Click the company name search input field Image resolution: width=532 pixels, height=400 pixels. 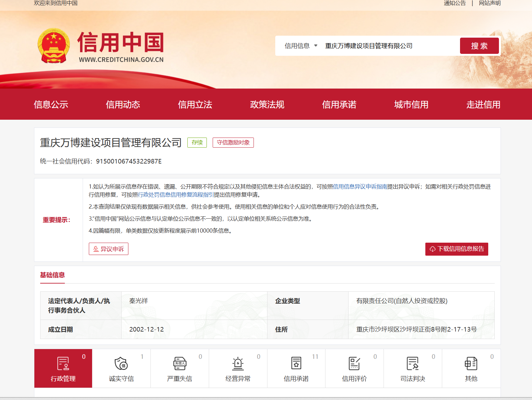[x=389, y=46]
